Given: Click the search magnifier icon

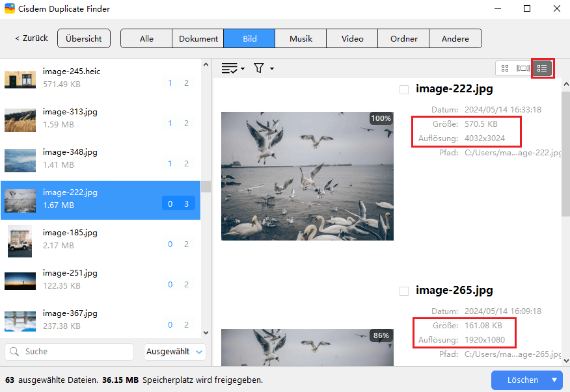Looking at the screenshot, I should point(14,352).
